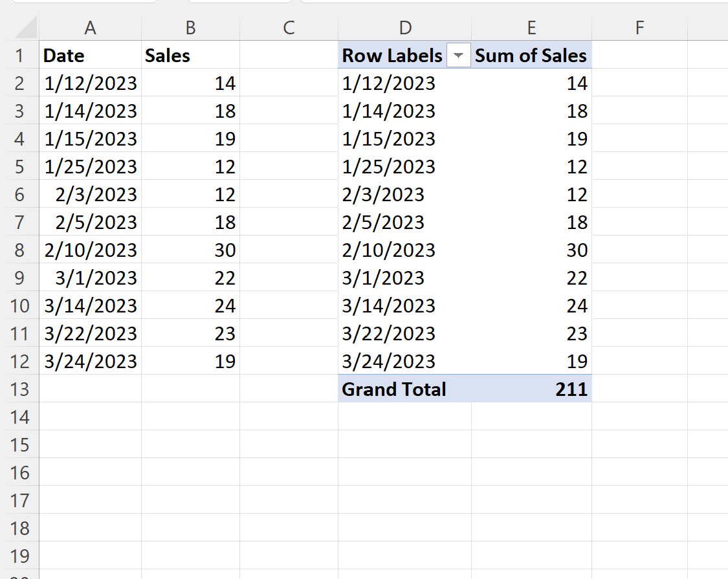The width and height of the screenshot is (728, 579).
Task: Click the Date header cell
Action: (90, 56)
